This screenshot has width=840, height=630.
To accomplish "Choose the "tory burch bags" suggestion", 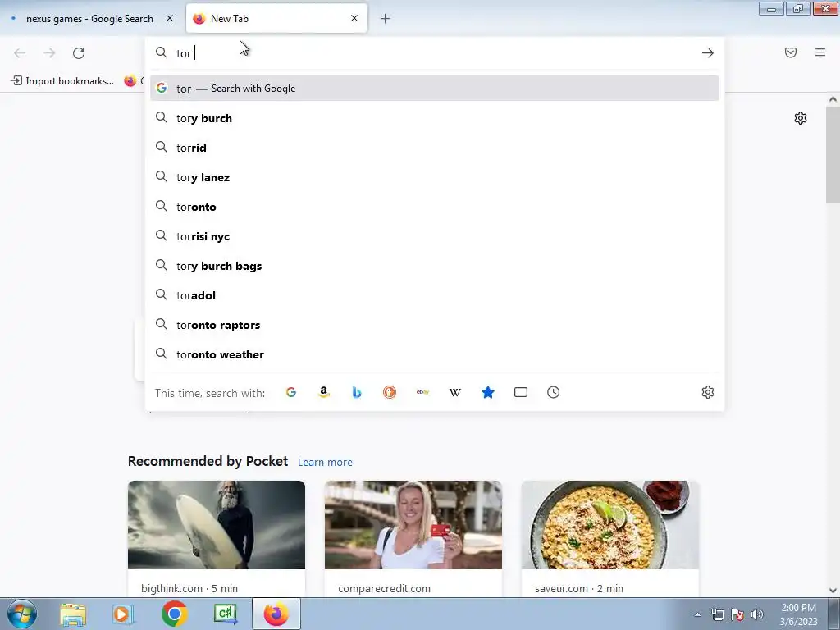I will click(435, 266).
